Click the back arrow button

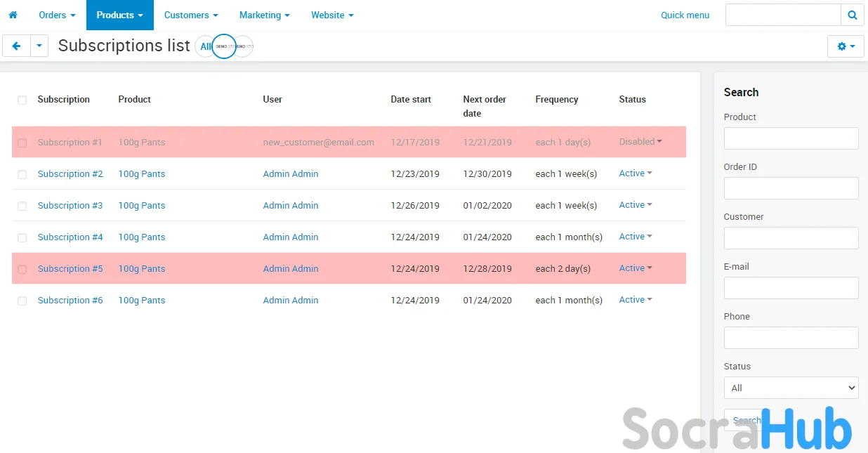tap(16, 46)
